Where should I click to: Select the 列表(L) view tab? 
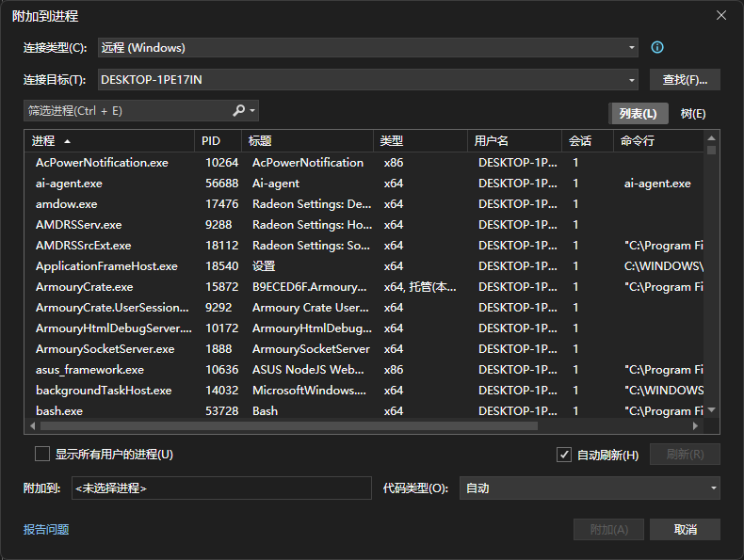(638, 114)
